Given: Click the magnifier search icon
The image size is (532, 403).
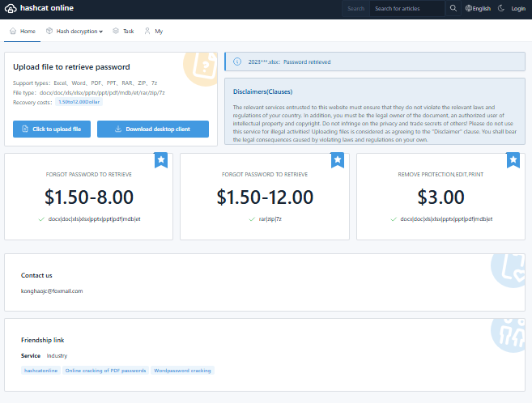Looking at the screenshot, I should coord(453,8).
